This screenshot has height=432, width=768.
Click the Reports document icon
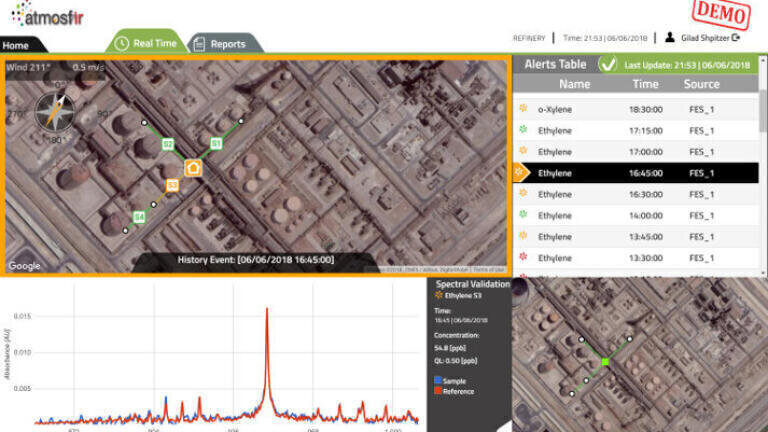pyautogui.click(x=199, y=44)
